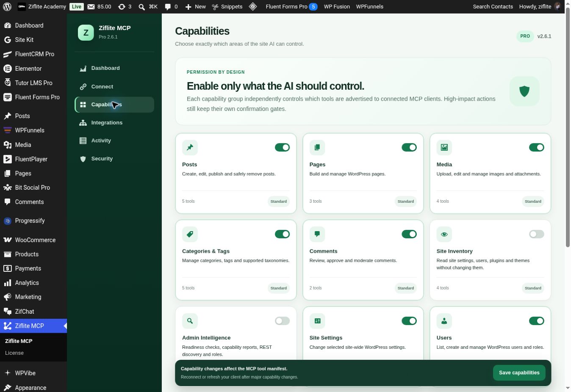Open the Snippets admin bar item
The height and width of the screenshot is (392, 571).
[227, 6]
